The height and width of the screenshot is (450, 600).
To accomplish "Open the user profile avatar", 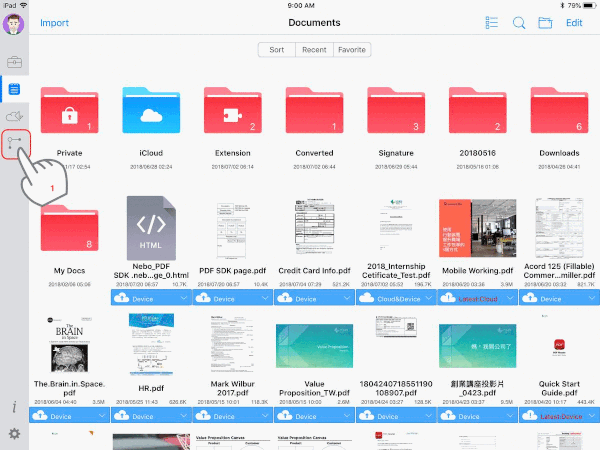I will pyautogui.click(x=13, y=24).
